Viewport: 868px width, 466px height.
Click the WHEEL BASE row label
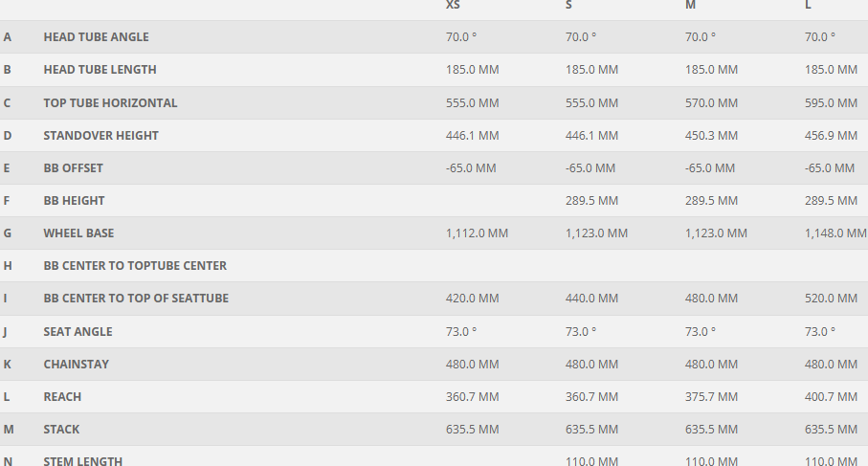(x=78, y=233)
